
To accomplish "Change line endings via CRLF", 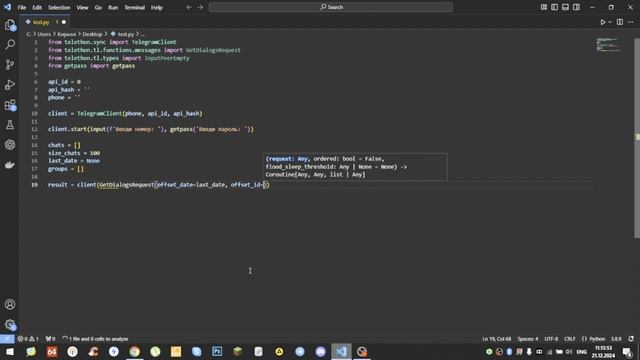I will pyautogui.click(x=570, y=339).
